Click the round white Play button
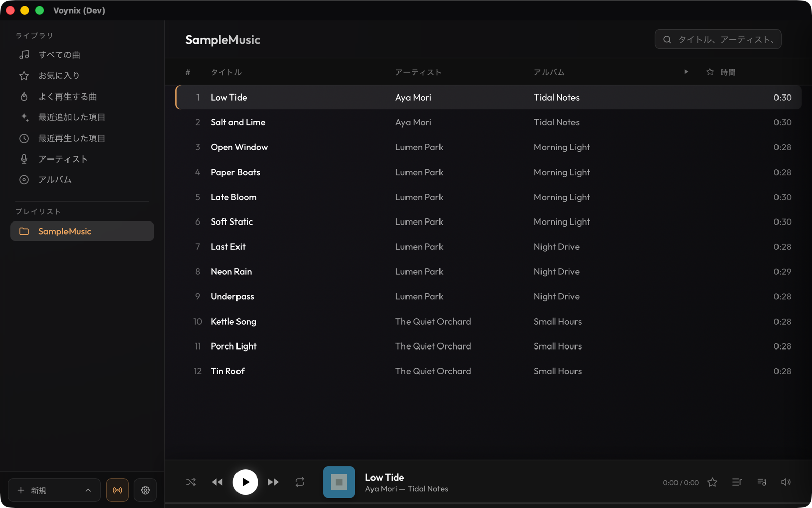 tap(245, 482)
